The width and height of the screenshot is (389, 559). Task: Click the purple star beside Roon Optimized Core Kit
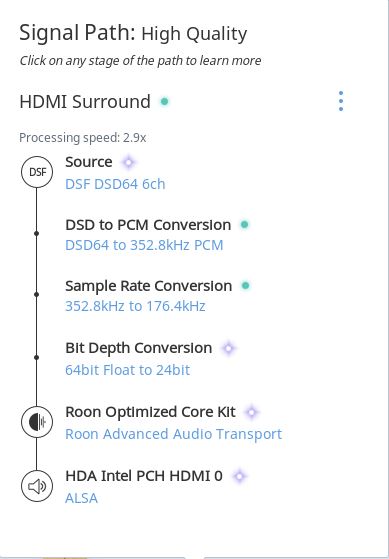pyautogui.click(x=252, y=412)
